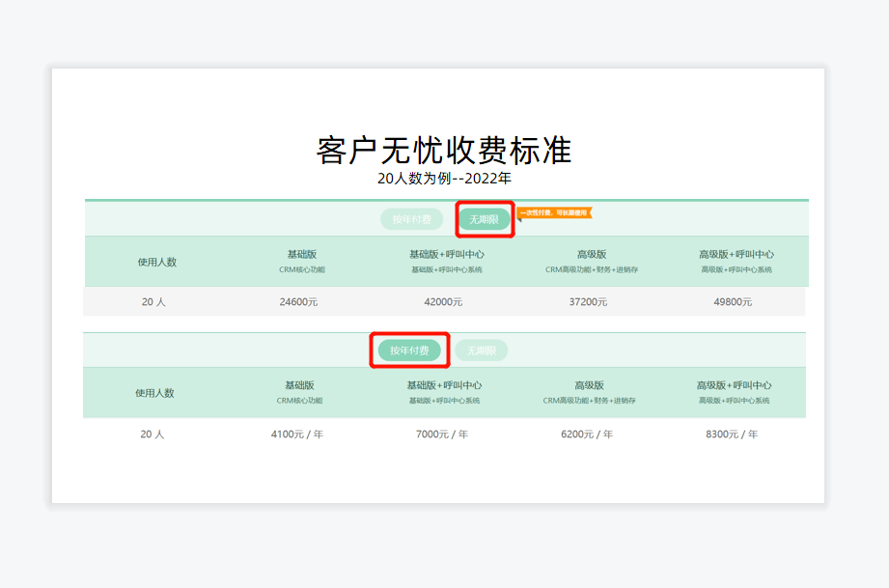This screenshot has height=588, width=889.
Task: Select the 无期限 pill in the top table
Action: click(x=485, y=219)
